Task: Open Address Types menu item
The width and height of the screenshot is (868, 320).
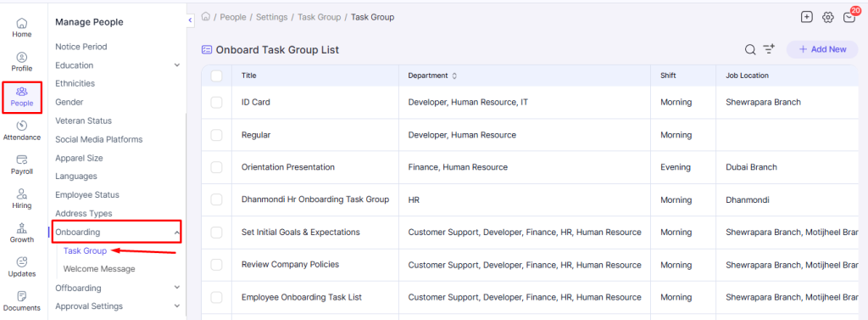Action: coord(84,214)
